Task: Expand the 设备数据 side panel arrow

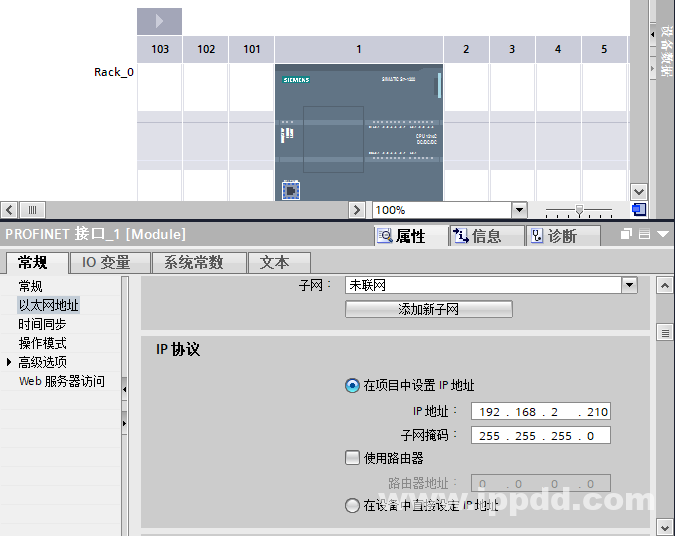Action: (x=653, y=34)
